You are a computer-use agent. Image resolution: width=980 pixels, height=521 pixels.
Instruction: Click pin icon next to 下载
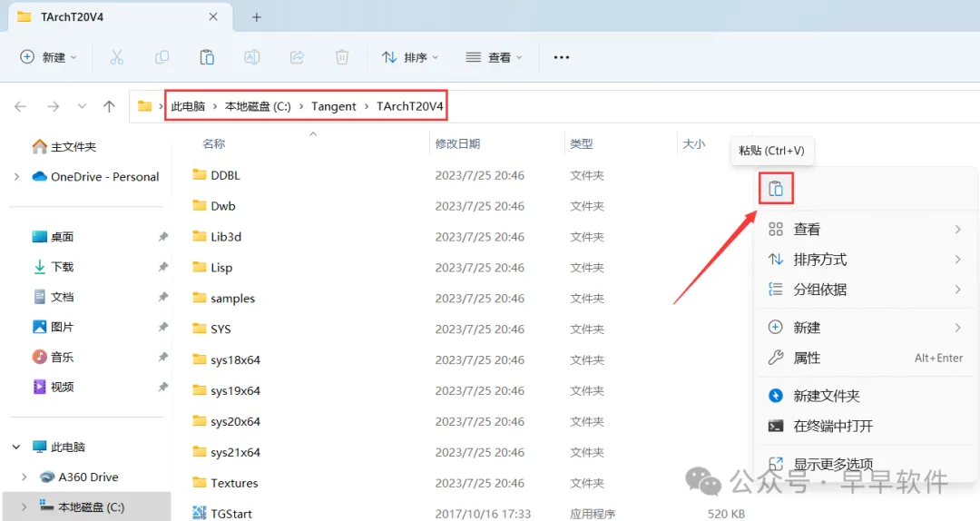tap(163, 267)
